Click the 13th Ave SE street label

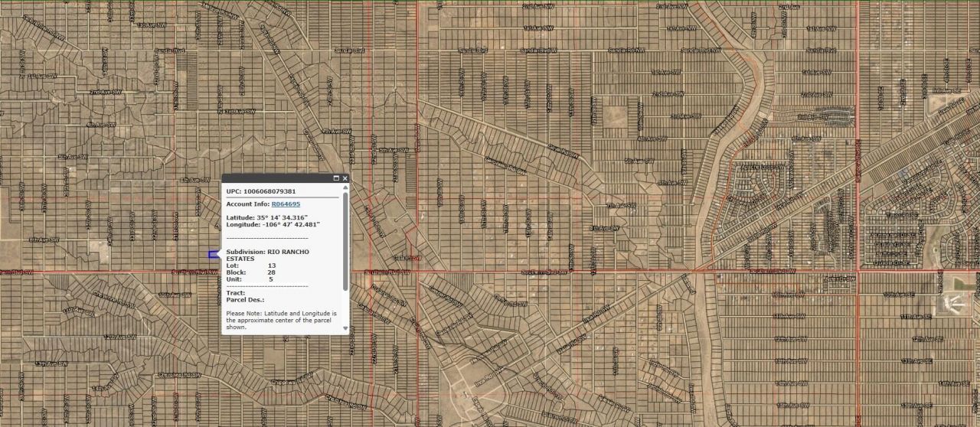tap(916, 360)
